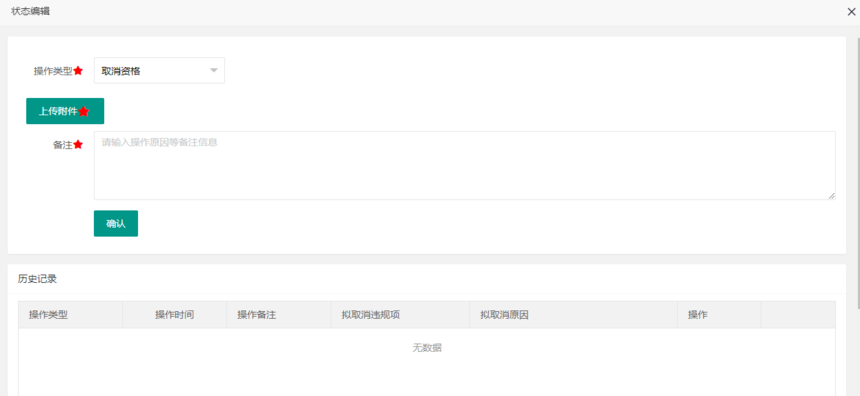Click the 上传附件 upload button
This screenshot has width=860, height=396.
click(x=65, y=111)
